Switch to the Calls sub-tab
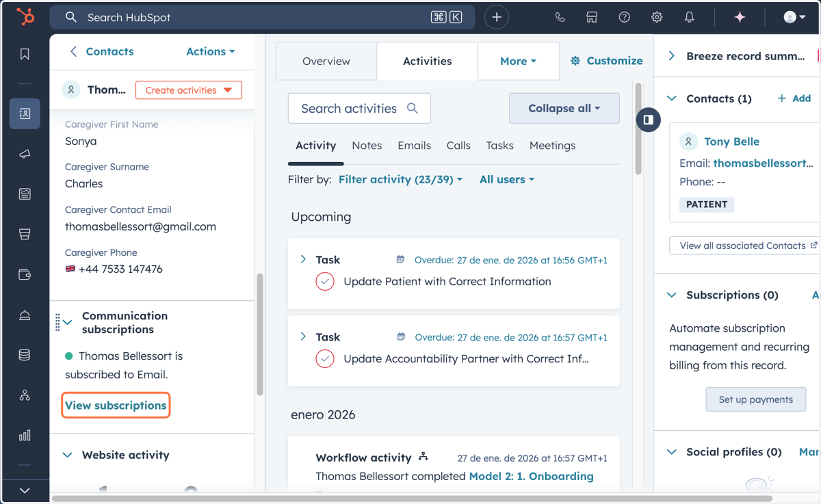 pyautogui.click(x=458, y=146)
